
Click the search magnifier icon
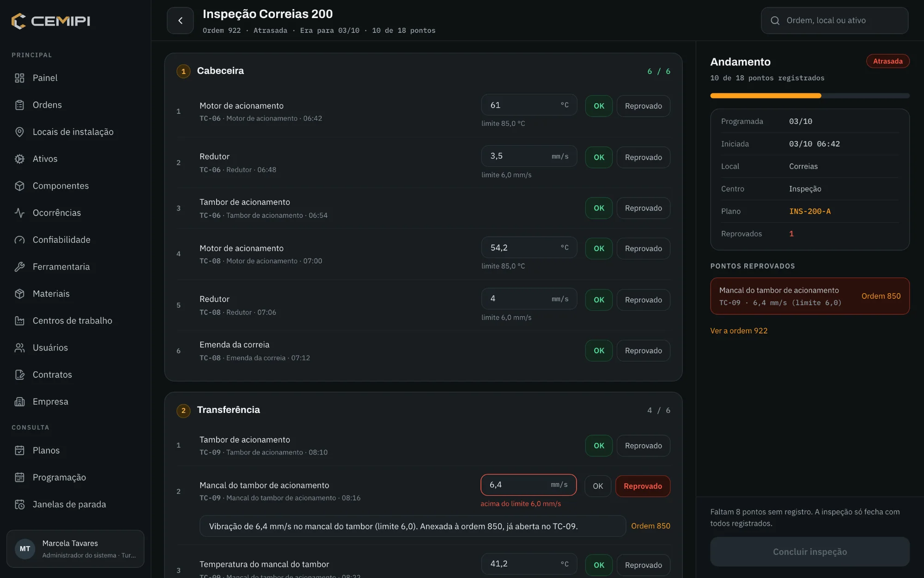[x=775, y=20]
